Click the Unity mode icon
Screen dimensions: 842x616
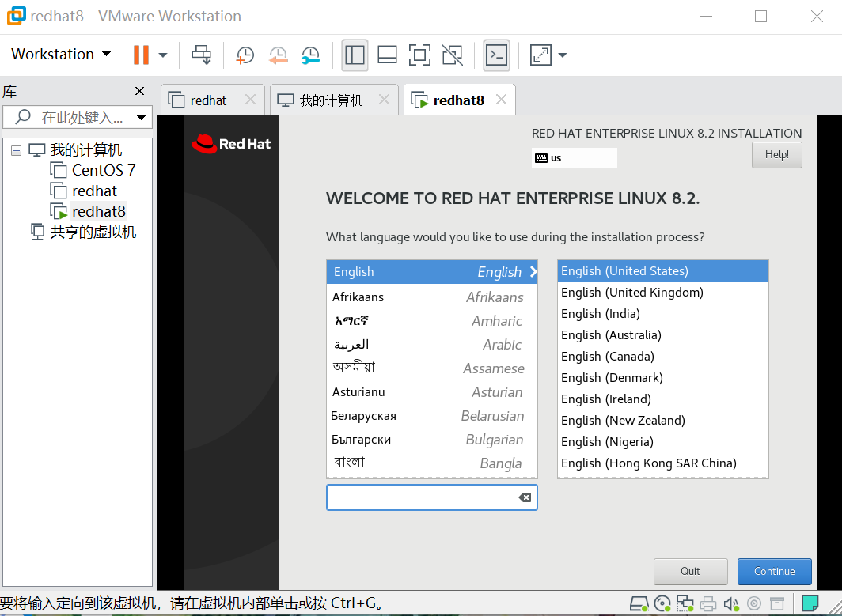coord(452,55)
